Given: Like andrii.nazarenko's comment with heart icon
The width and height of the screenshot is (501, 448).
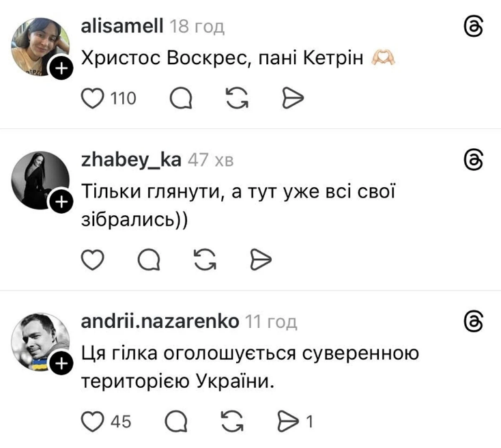Looking at the screenshot, I should click(x=91, y=421).
